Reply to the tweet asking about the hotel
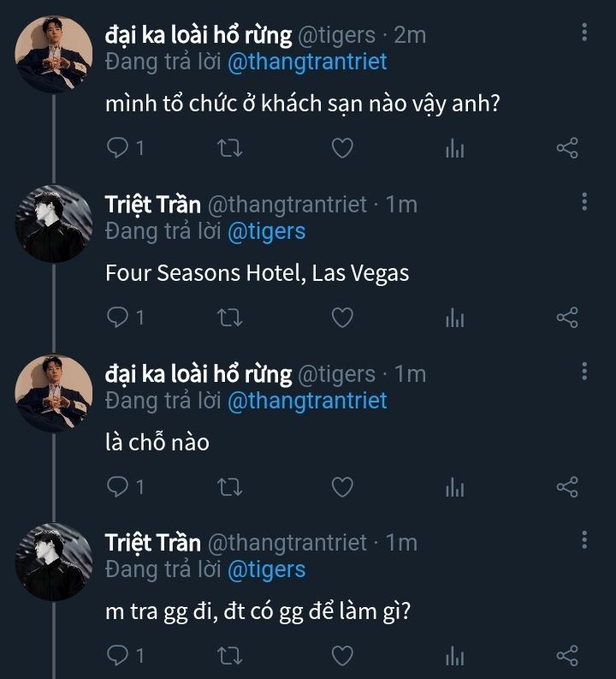Viewport: 616px width, 679px height. click(x=117, y=148)
